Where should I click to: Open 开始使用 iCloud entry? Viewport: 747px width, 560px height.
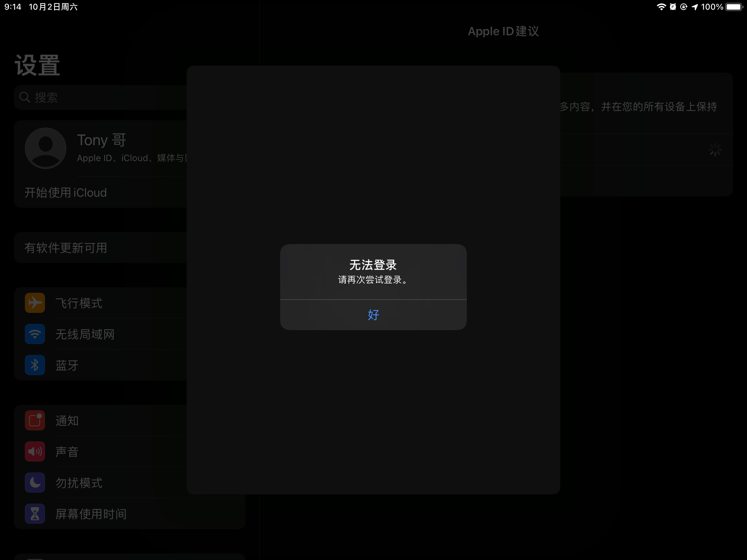tap(66, 193)
